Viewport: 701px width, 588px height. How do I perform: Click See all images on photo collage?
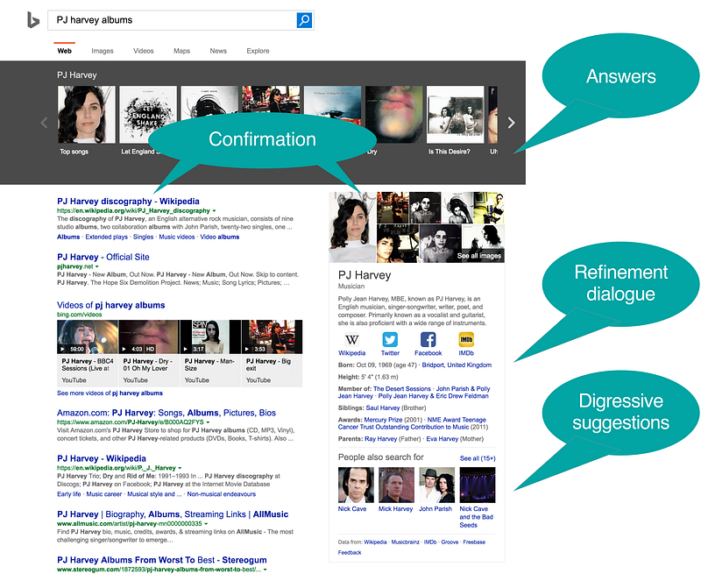pos(479,256)
